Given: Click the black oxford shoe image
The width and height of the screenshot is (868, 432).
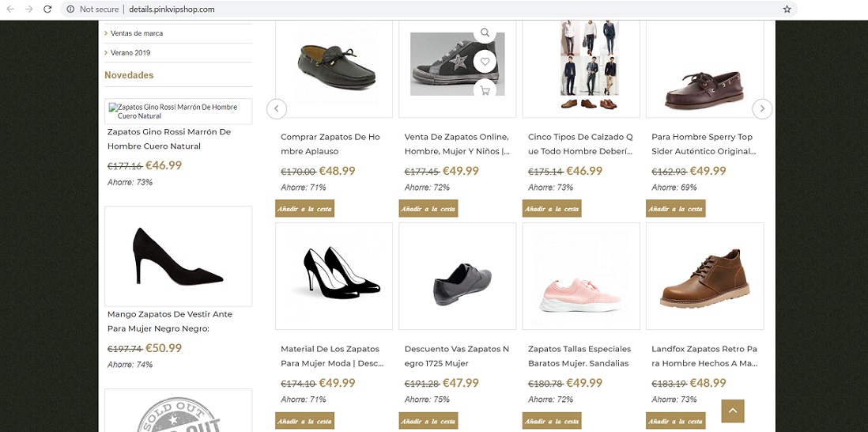Looking at the screenshot, I should pos(457,276).
